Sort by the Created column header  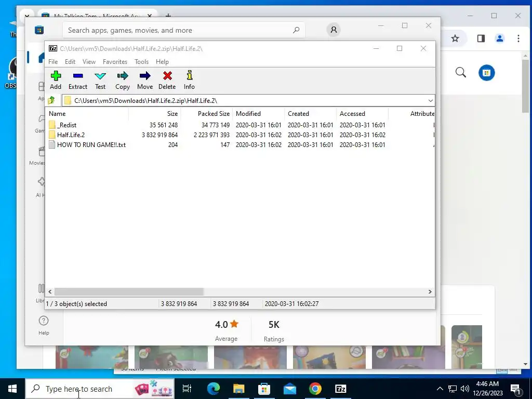tap(310, 114)
